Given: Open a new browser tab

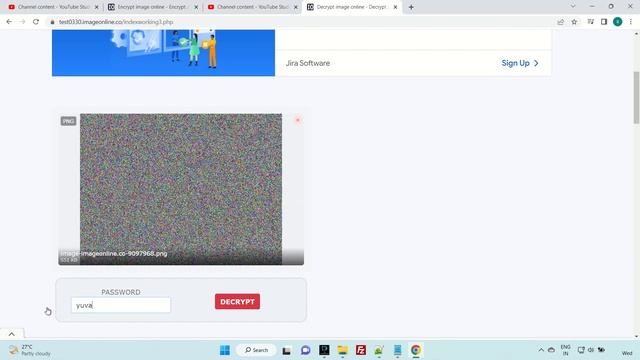Looking at the screenshot, I should (411, 7).
